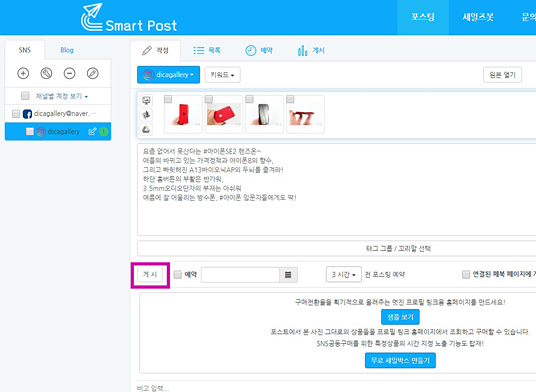Open the 키워드 keyword dropdown
The height and width of the screenshot is (392, 536).
[223, 75]
